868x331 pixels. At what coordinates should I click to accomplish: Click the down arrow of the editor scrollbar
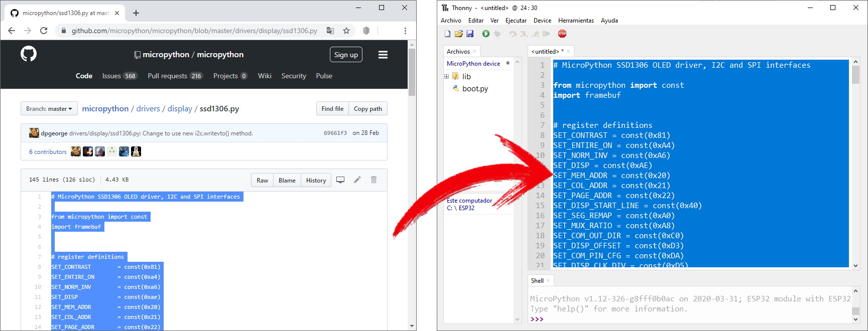pyautogui.click(x=856, y=266)
